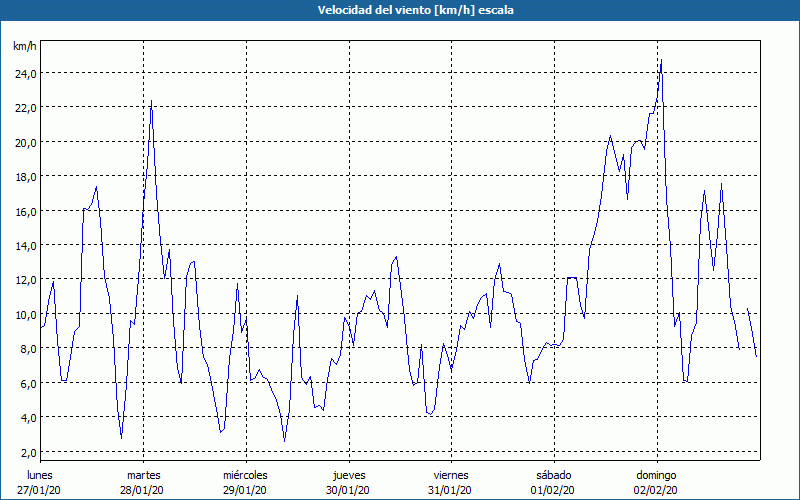
Task: Click the 22,0 y-axis value
Action: (26, 108)
